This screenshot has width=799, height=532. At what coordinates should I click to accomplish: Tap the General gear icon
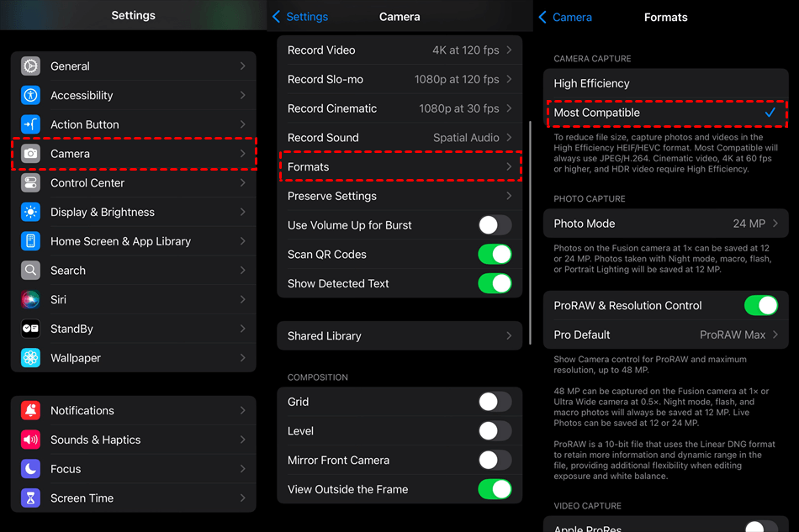pyautogui.click(x=30, y=66)
